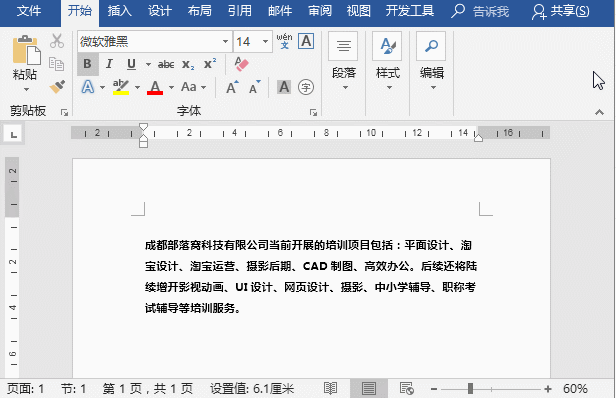The width and height of the screenshot is (616, 398).
Task: Click the Copy icon
Action: tap(57, 64)
